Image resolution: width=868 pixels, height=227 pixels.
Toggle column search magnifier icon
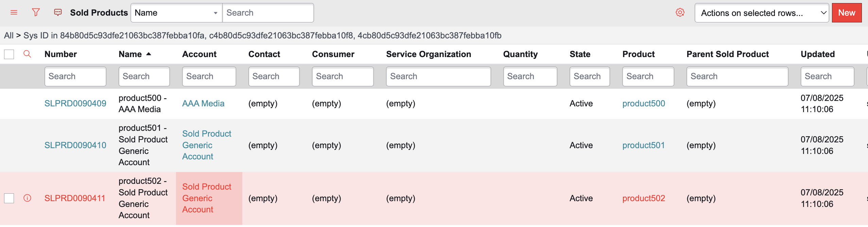27,54
